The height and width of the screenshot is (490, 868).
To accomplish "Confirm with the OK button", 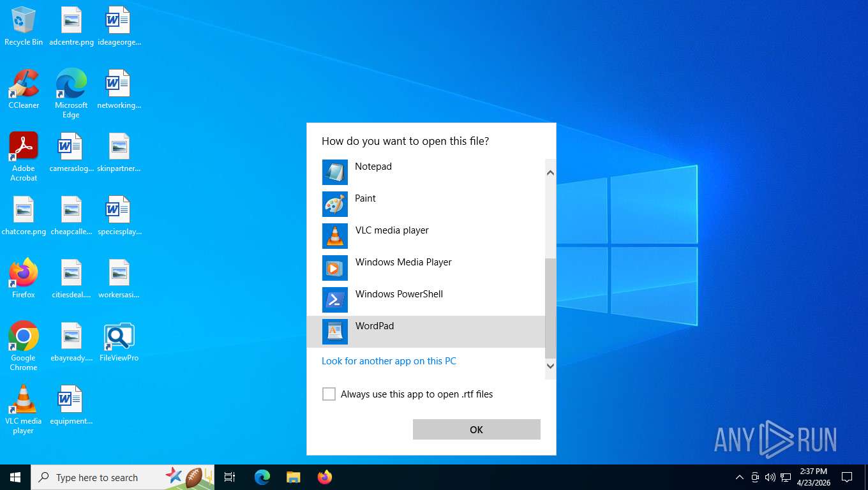I will [477, 429].
